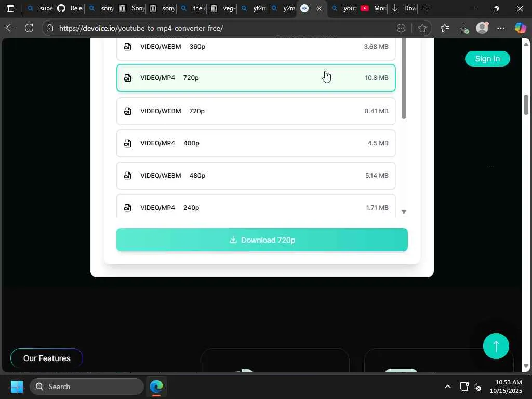Click the format list scroll-down arrow
The width and height of the screenshot is (532, 399).
click(404, 212)
